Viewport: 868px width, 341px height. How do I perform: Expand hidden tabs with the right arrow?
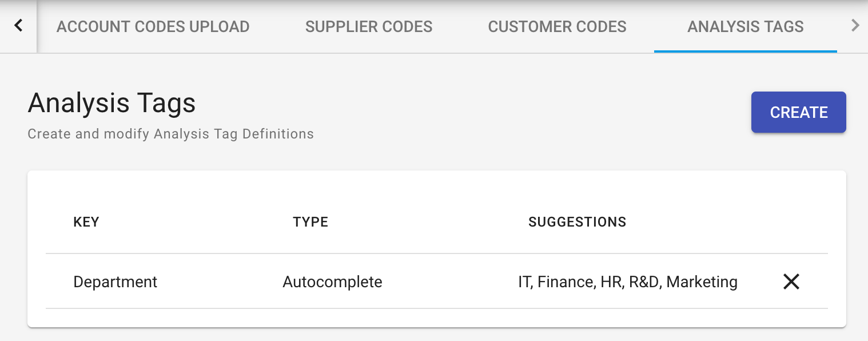[x=855, y=26]
